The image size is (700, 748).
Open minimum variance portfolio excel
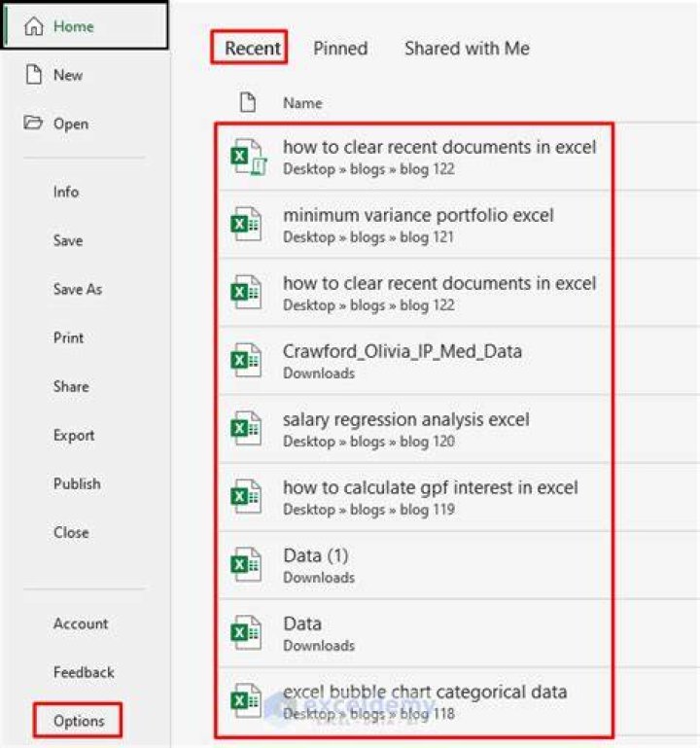tap(418, 215)
